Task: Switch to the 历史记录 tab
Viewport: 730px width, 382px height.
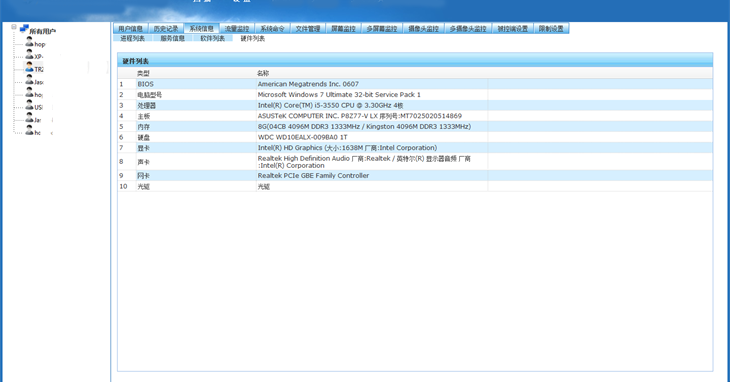Action: [166, 28]
